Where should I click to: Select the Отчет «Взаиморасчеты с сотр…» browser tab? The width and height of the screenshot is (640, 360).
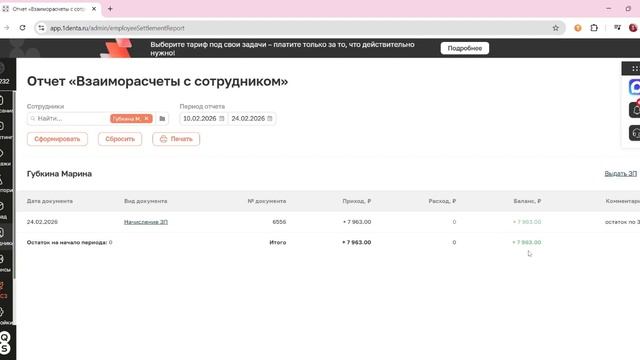point(48,9)
